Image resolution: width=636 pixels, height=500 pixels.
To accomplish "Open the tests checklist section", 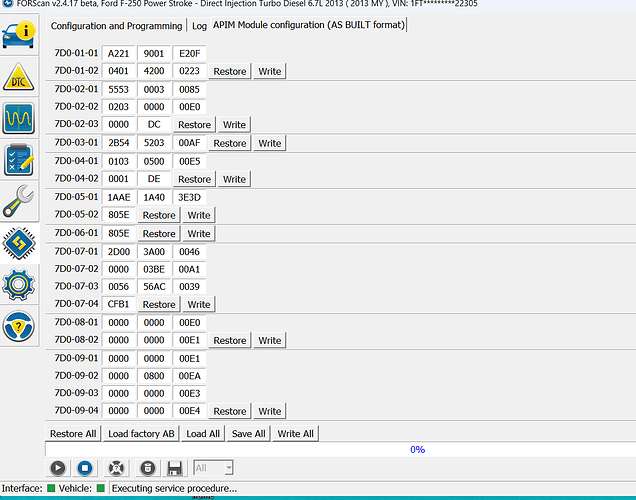I will (19, 160).
